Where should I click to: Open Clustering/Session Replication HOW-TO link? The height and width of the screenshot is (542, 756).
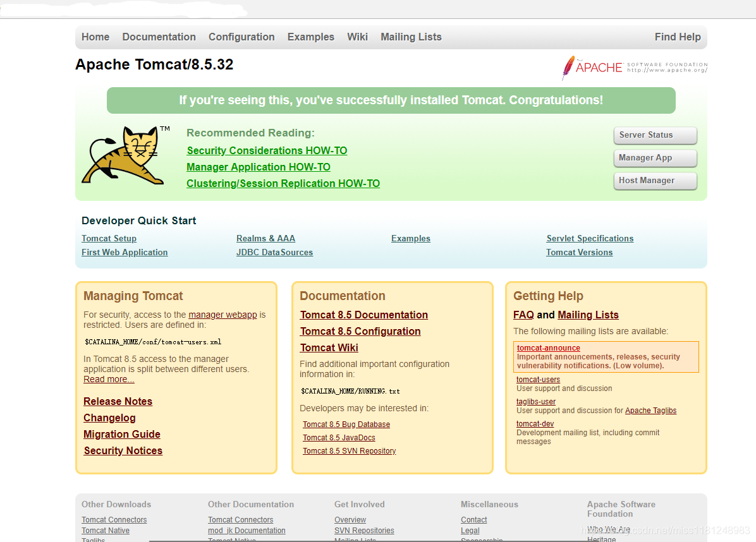[283, 184]
